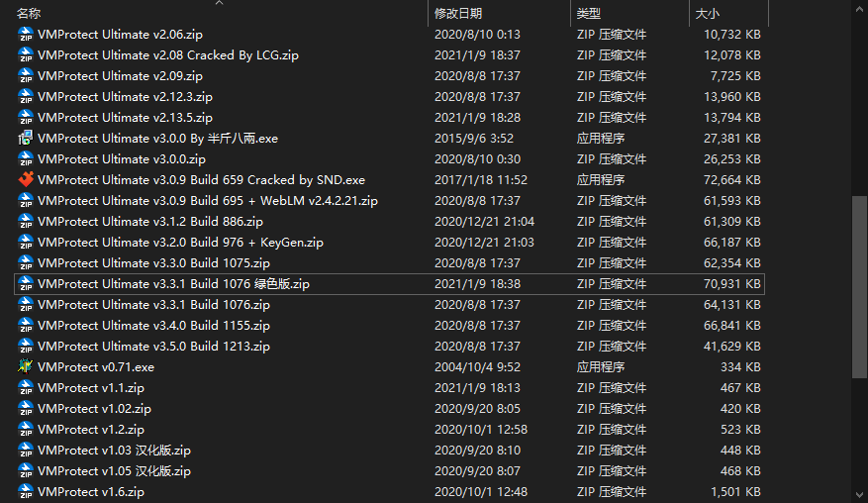Select VMProtect Ultimate v3.4.0 Build 1155.zip
868x503 pixels.
coord(153,326)
